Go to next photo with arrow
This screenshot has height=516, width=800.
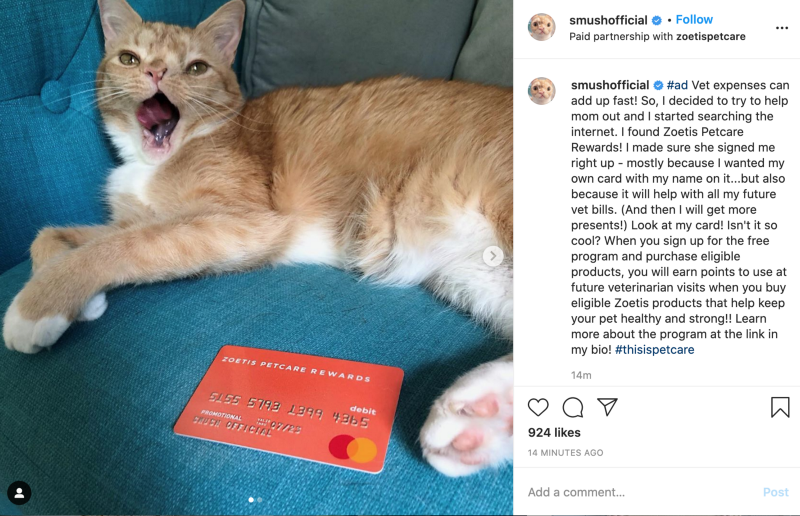(x=493, y=256)
